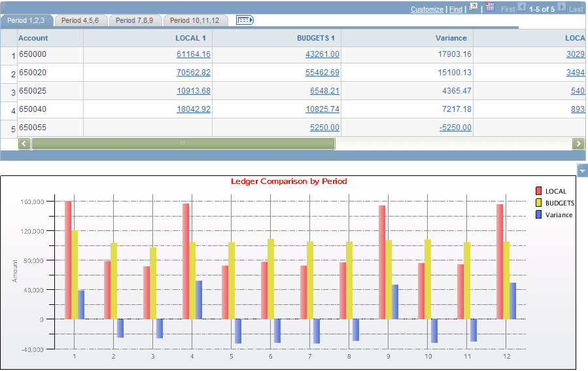
Task: Open variance amount -5250.00 link
Action: click(455, 128)
